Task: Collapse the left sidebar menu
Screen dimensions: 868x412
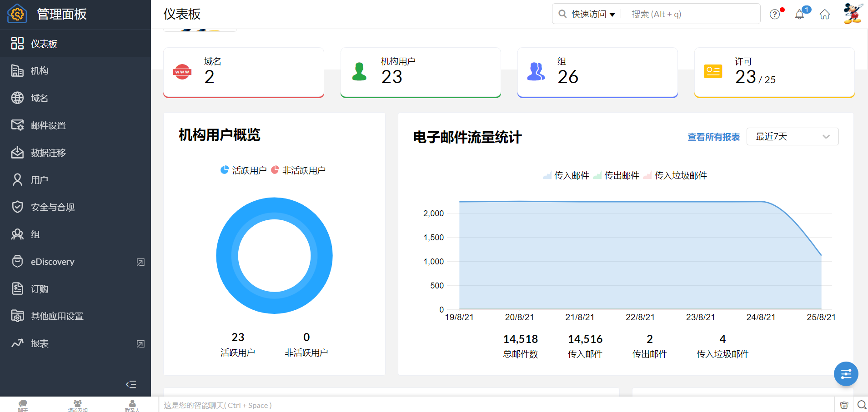Action: pos(131,384)
